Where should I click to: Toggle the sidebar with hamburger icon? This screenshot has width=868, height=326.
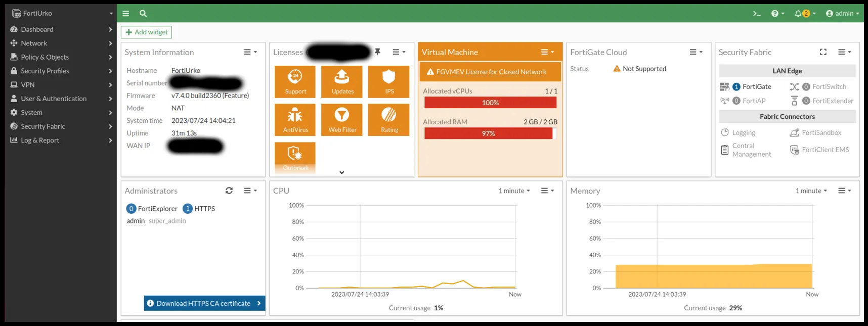point(126,14)
